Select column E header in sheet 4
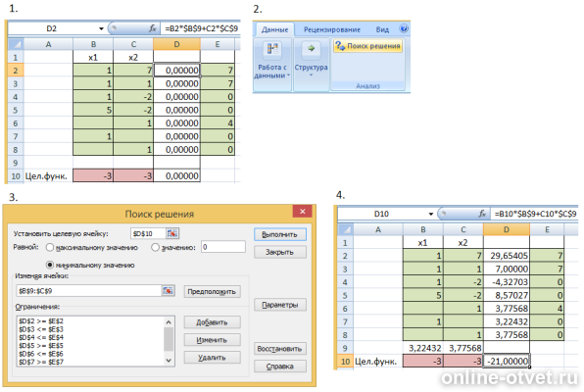Screen dimensions: 584x392 tap(547, 229)
